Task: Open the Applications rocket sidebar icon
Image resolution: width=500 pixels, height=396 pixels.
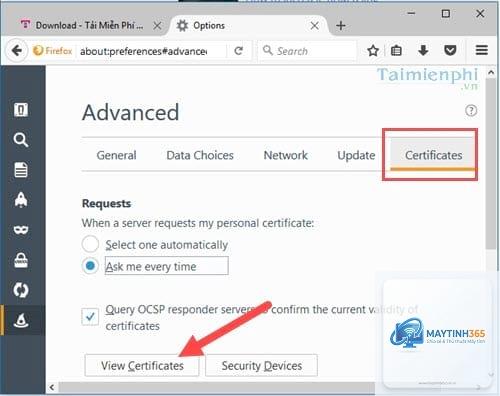Action: [21, 200]
